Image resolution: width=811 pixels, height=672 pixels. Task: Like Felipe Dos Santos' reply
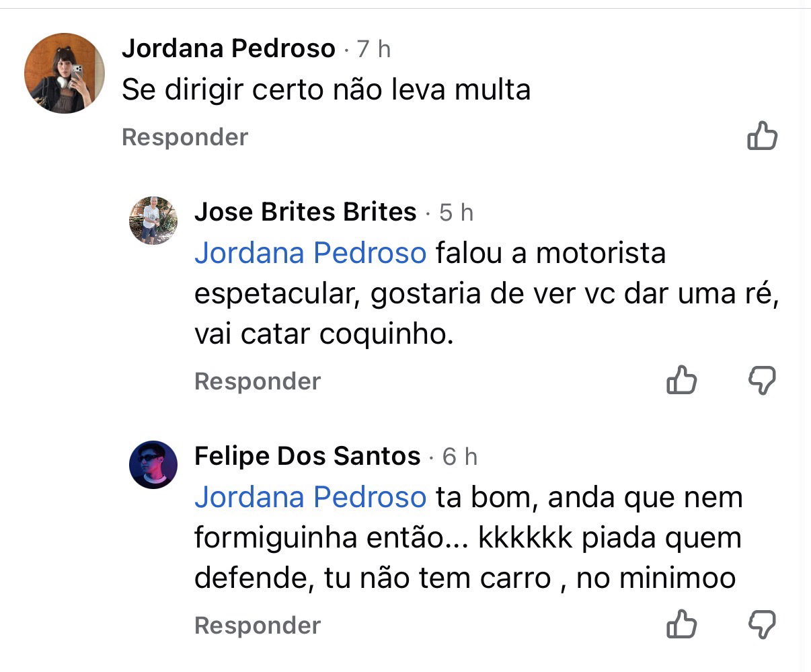pyautogui.click(x=681, y=625)
